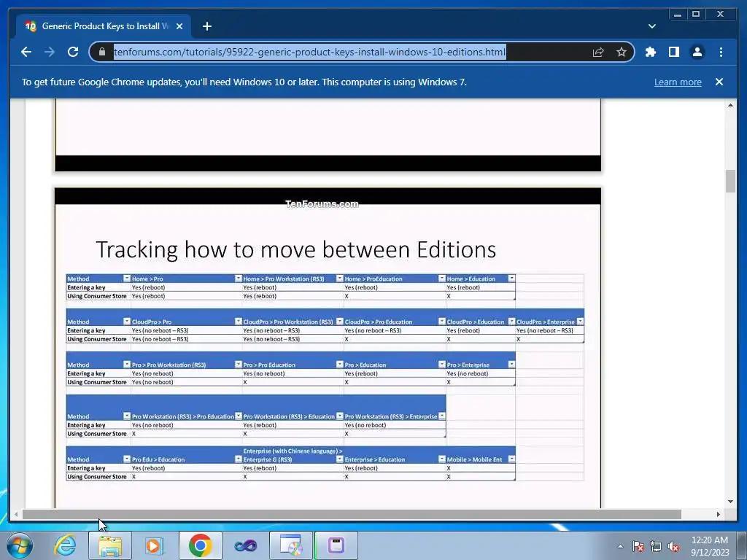Open the Mobile > Mobile Ent filter dropdown
This screenshot has width=747, height=560.
(511, 459)
